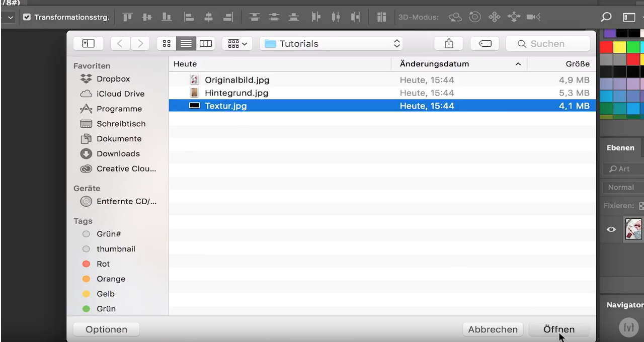Select Dropbox in Favoriten sidebar
Screen dimensions: 644x342
tap(113, 79)
